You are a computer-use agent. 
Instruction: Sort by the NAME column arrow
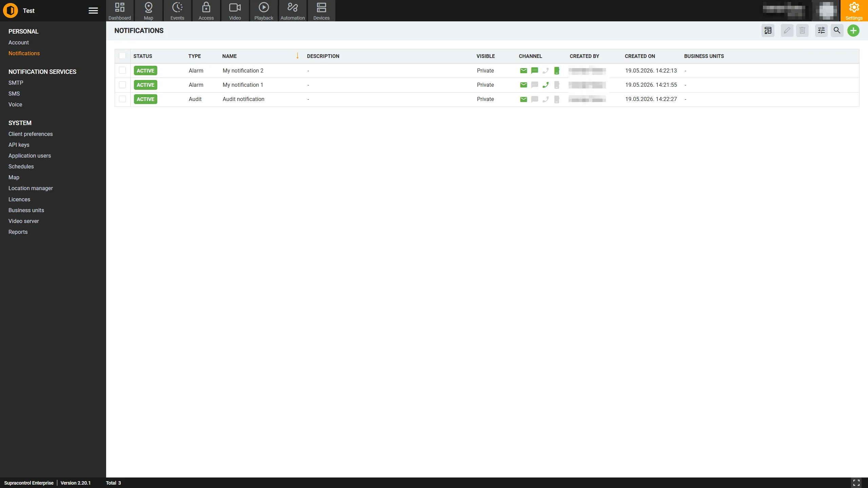(x=297, y=56)
